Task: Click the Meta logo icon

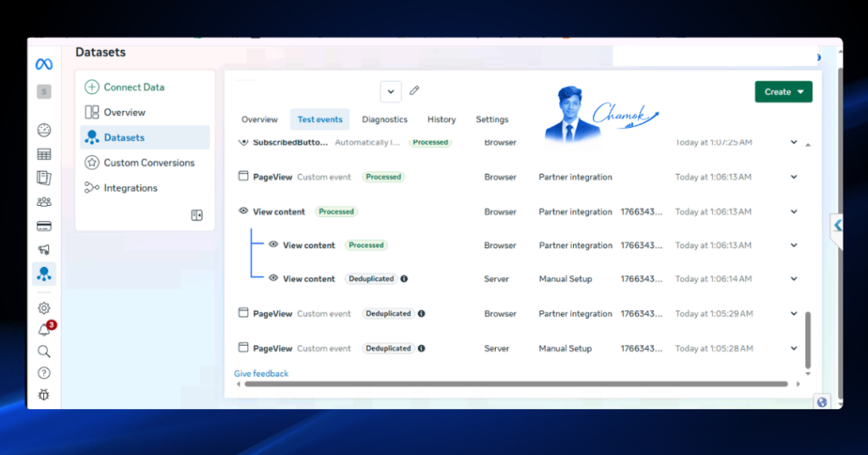Action: tap(44, 64)
